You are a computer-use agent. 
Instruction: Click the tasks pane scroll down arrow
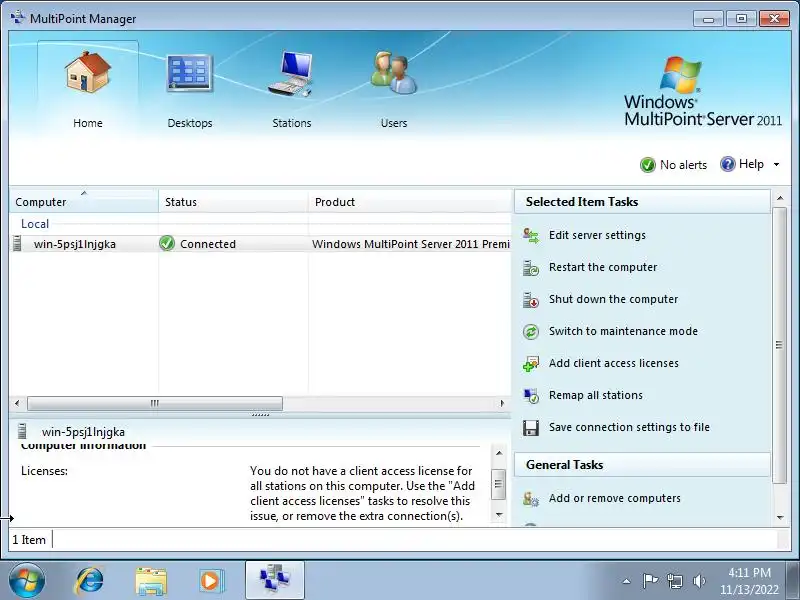(x=780, y=517)
